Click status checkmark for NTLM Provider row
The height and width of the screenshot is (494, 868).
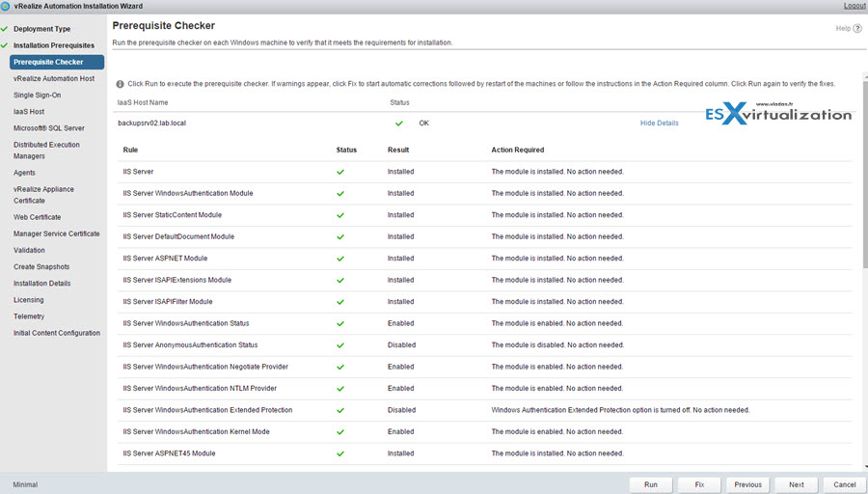(340, 389)
